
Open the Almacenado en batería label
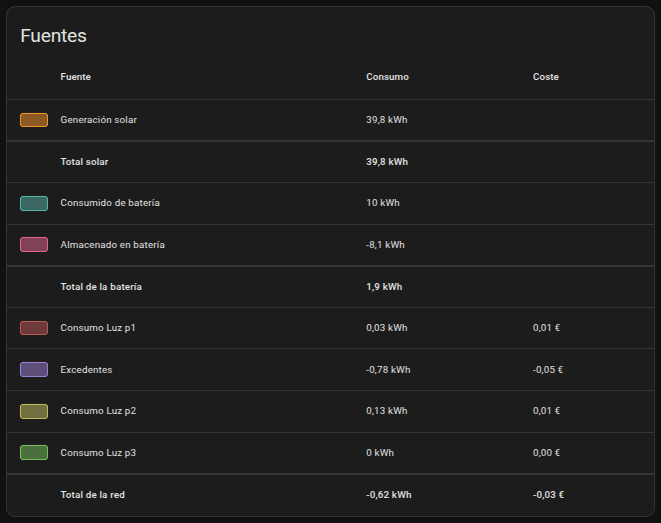point(112,245)
